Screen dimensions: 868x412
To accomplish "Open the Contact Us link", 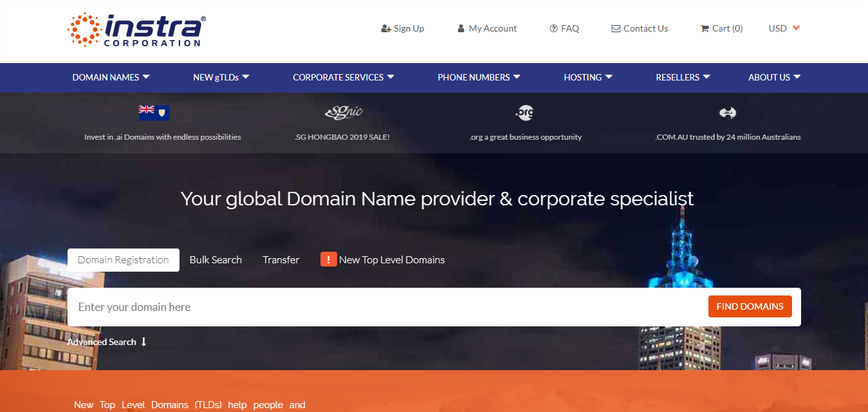I will (640, 29).
